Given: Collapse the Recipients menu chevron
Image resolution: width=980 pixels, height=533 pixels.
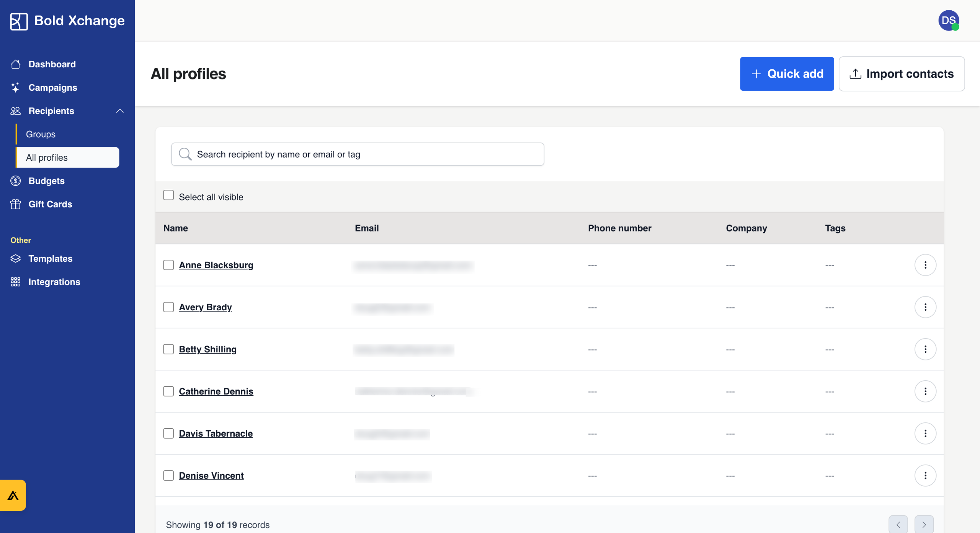Looking at the screenshot, I should (x=120, y=111).
